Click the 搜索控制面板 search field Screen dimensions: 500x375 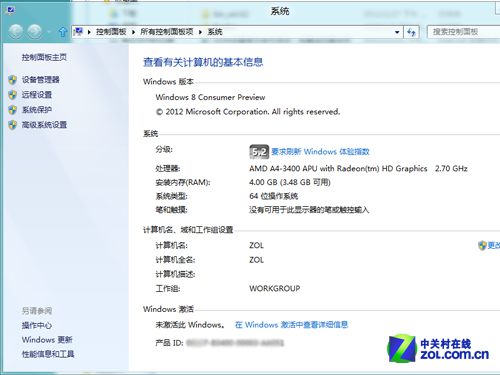(x=463, y=32)
